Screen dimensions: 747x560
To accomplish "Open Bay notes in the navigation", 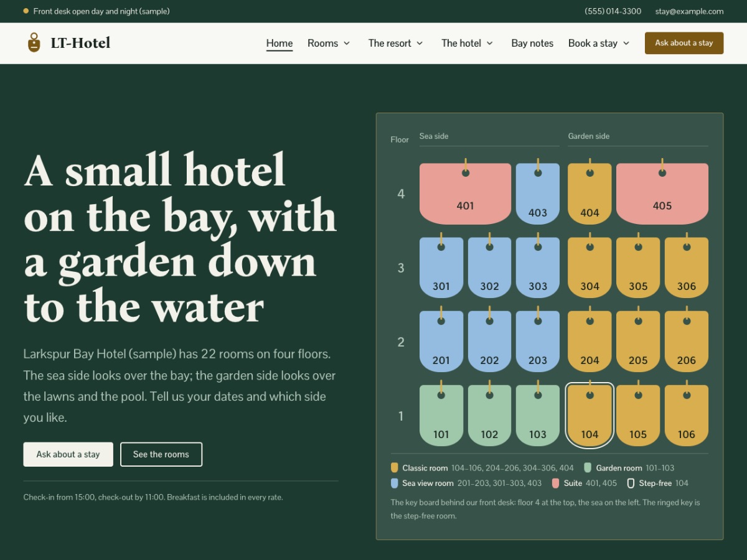I will 532,43.
